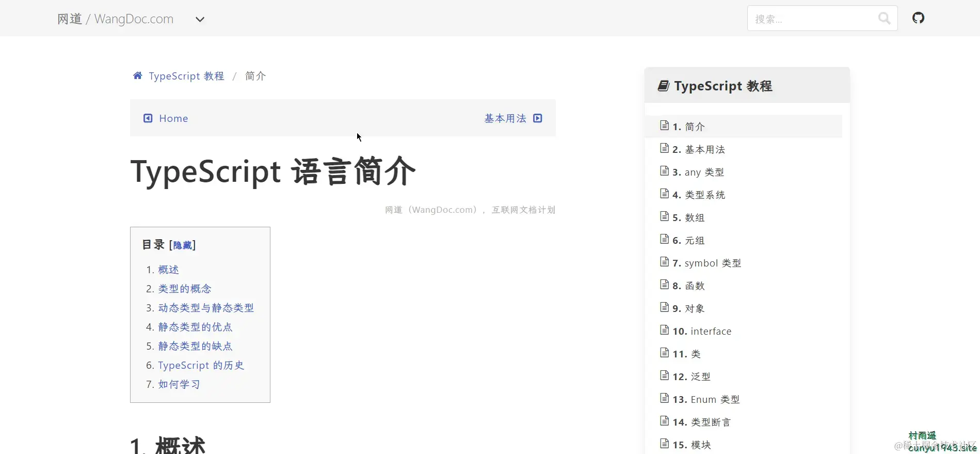The height and width of the screenshot is (454, 980).
Task: Click the TypeScript 教程 sidebar heading
Action: [x=723, y=86]
